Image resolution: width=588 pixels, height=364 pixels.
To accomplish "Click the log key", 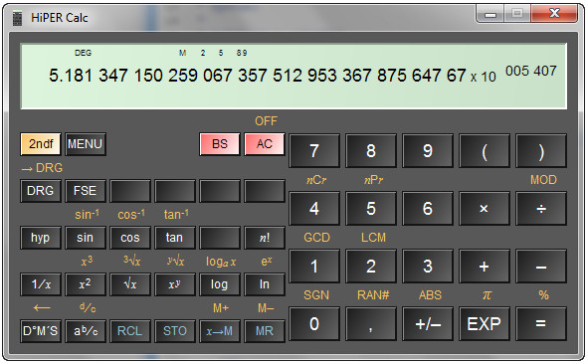I will coord(220,284).
